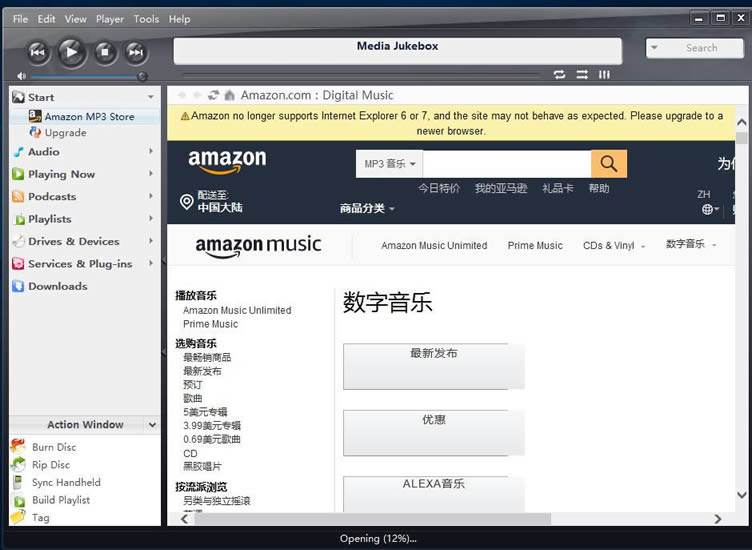Open the Player menu
Viewport: 752px width, 550px height.
tap(110, 19)
